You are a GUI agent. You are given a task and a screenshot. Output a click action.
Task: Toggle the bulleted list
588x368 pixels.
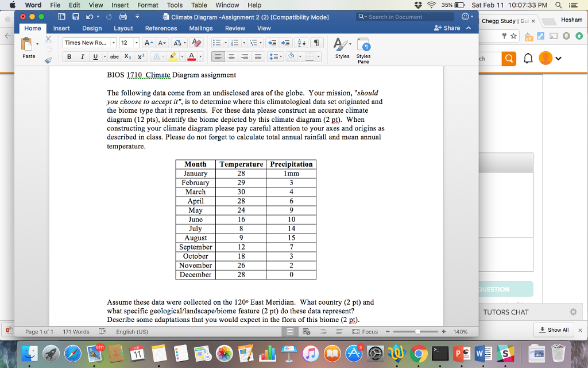218,42
